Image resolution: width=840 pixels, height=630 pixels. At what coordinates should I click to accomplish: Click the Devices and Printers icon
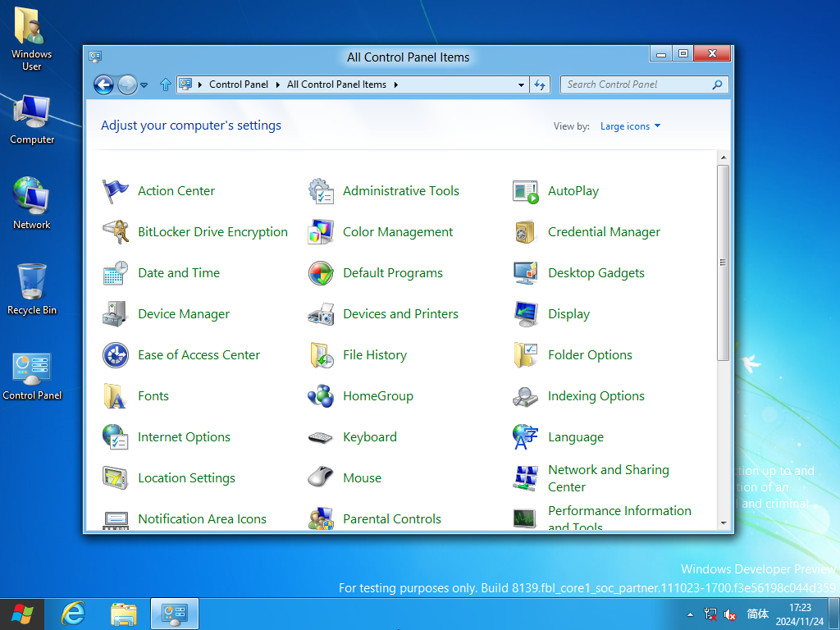pyautogui.click(x=321, y=314)
